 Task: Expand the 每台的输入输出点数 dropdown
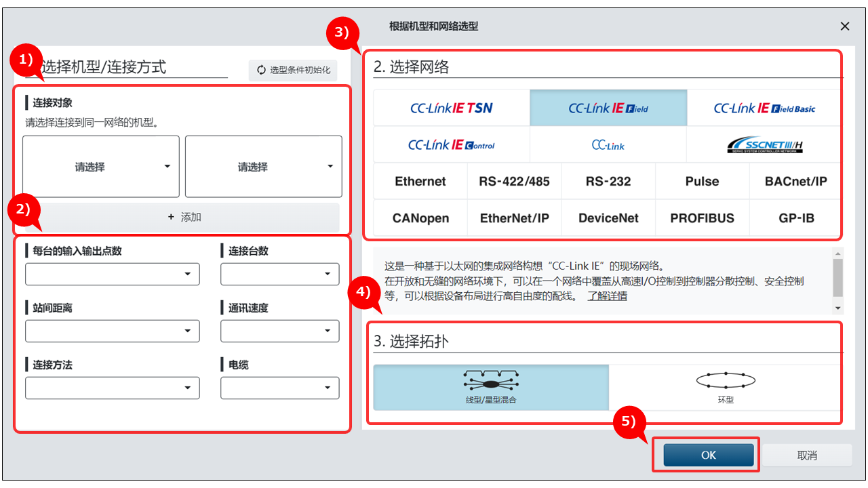113,274
